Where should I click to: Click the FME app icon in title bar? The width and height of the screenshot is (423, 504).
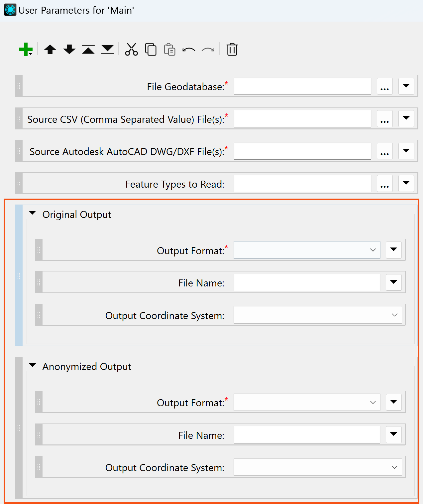pos(10,10)
